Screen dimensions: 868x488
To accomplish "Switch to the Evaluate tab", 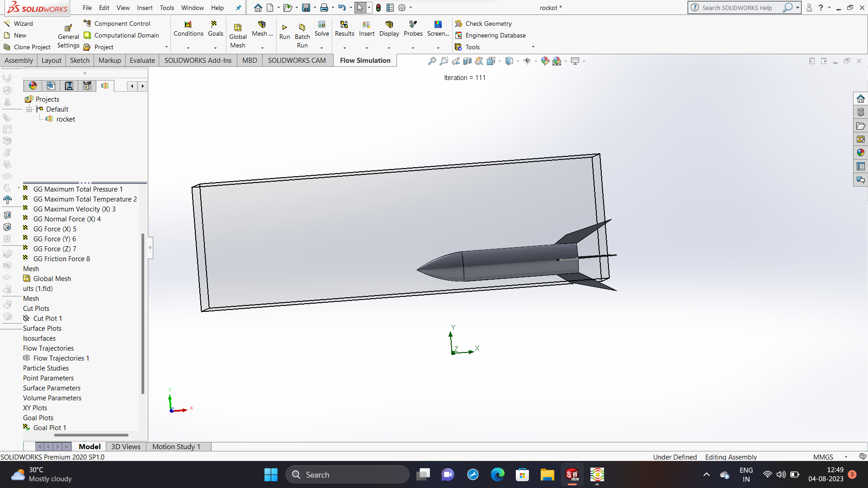I will pos(142,61).
